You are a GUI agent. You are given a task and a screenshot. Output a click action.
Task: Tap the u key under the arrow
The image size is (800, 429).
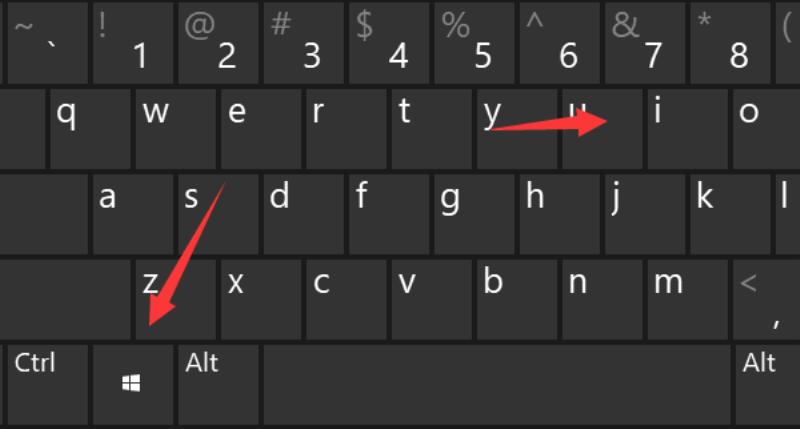point(602,129)
